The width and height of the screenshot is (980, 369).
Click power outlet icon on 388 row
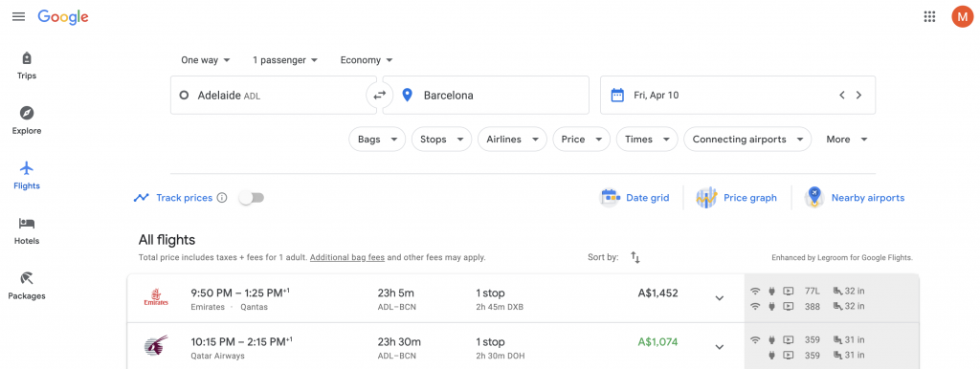coord(772,306)
